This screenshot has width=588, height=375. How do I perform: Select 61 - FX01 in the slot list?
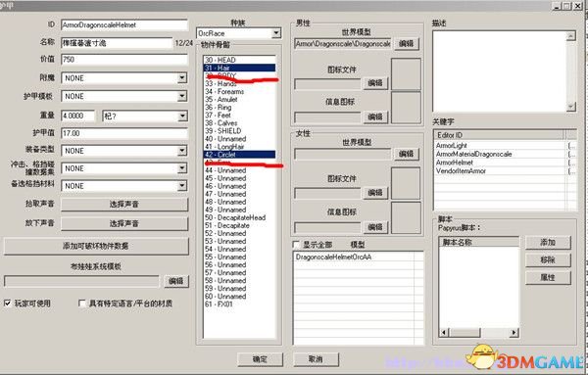tap(240, 305)
